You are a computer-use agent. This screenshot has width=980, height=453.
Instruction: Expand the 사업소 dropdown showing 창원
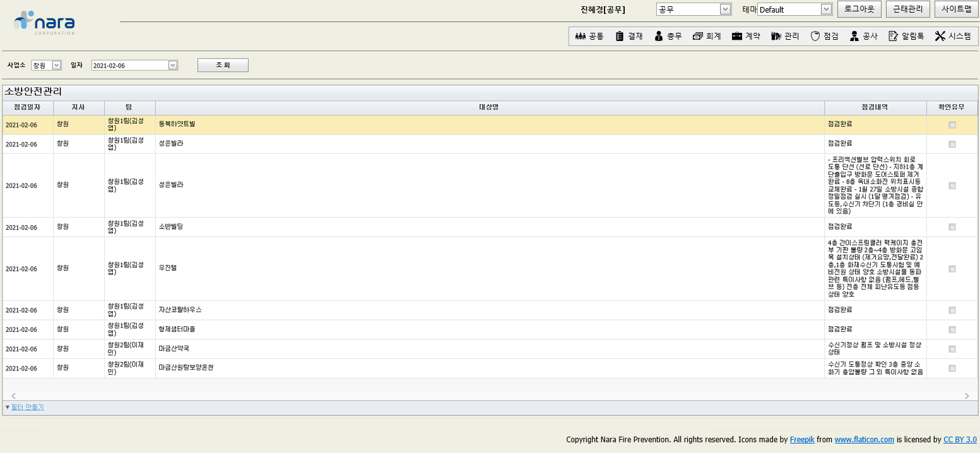click(x=56, y=65)
